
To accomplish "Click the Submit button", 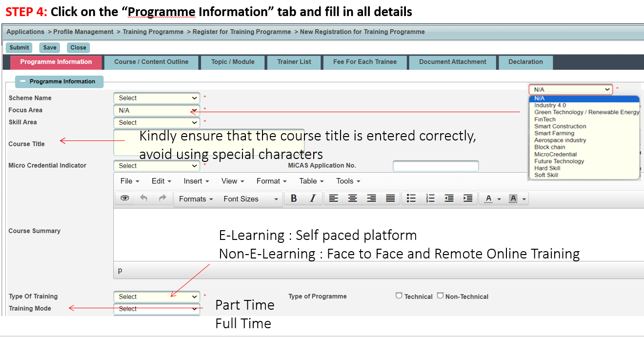I will 19,47.
